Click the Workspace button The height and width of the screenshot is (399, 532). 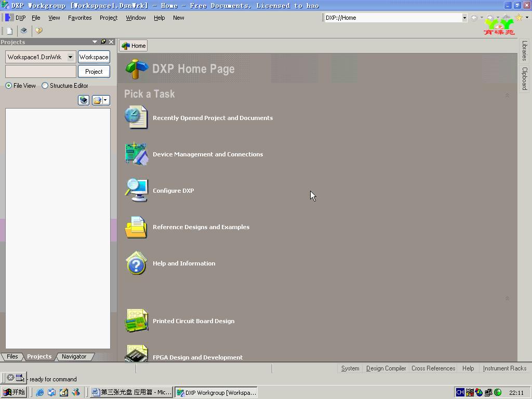94,57
